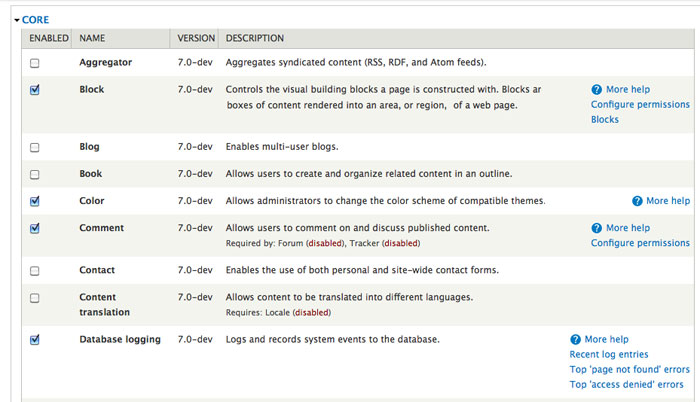The width and height of the screenshot is (700, 402).
Task: Click the help icon in the Block row
Action: pyautogui.click(x=597, y=89)
